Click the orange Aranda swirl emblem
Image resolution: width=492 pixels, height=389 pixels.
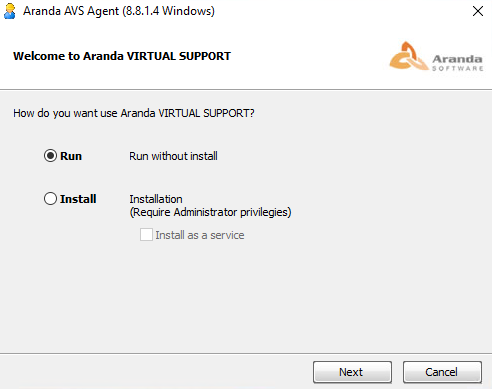click(409, 56)
